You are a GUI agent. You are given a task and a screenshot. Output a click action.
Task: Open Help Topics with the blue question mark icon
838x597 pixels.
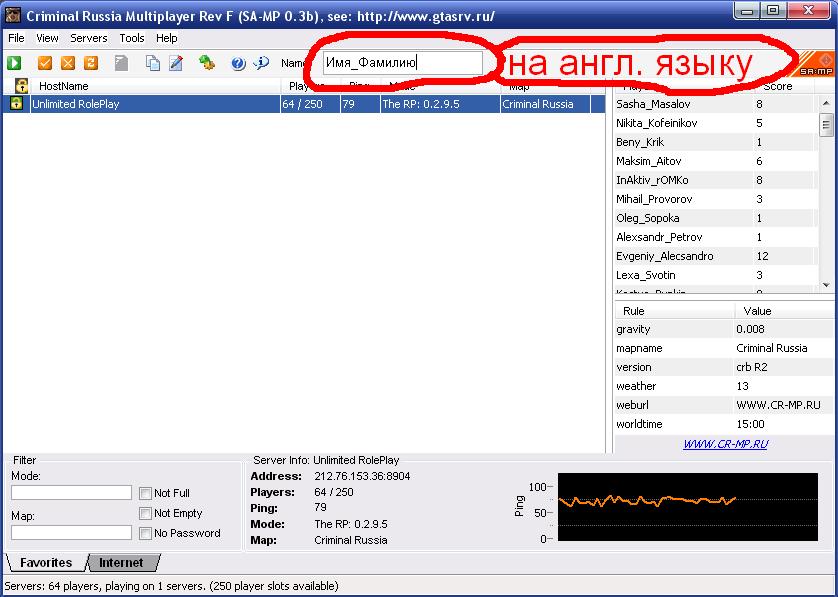[x=238, y=64]
